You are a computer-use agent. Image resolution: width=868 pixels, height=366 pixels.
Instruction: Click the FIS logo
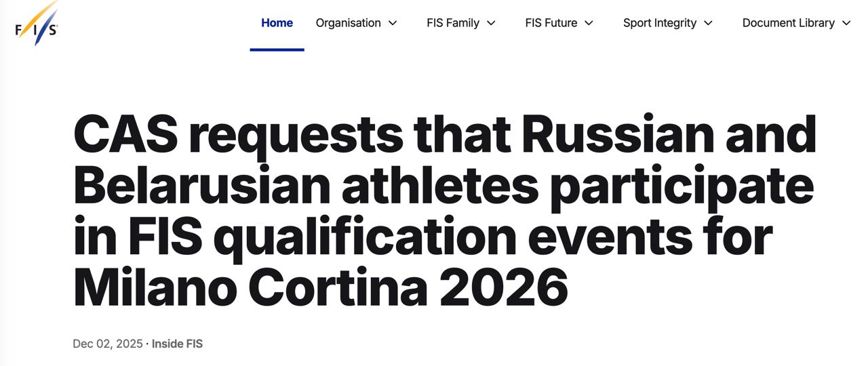point(37,24)
